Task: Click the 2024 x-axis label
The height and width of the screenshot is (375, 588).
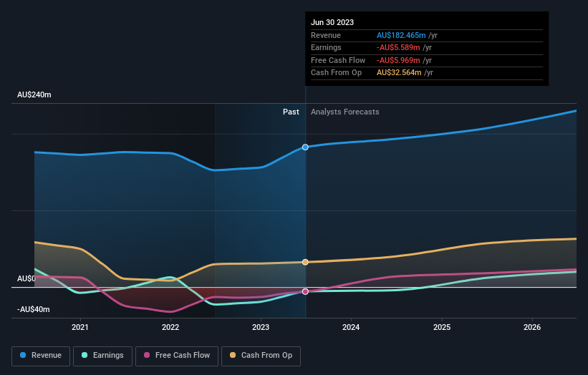Action: click(351, 327)
